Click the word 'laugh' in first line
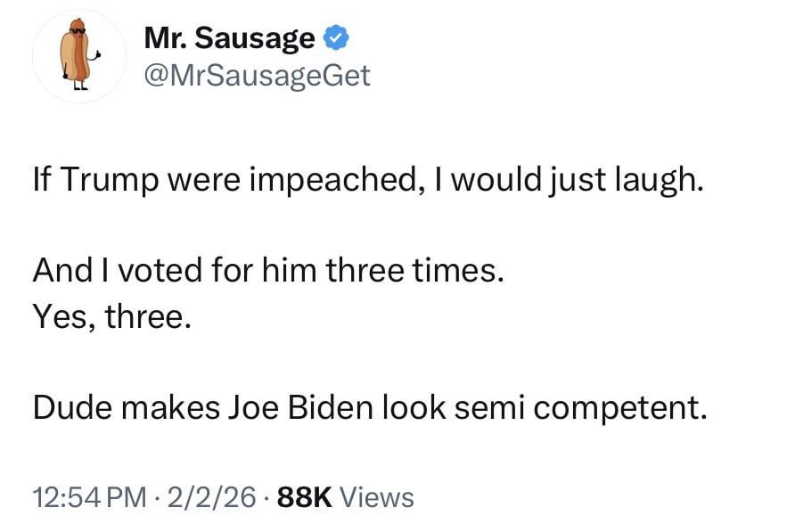Screen dimensions: 795x532 (x=656, y=180)
